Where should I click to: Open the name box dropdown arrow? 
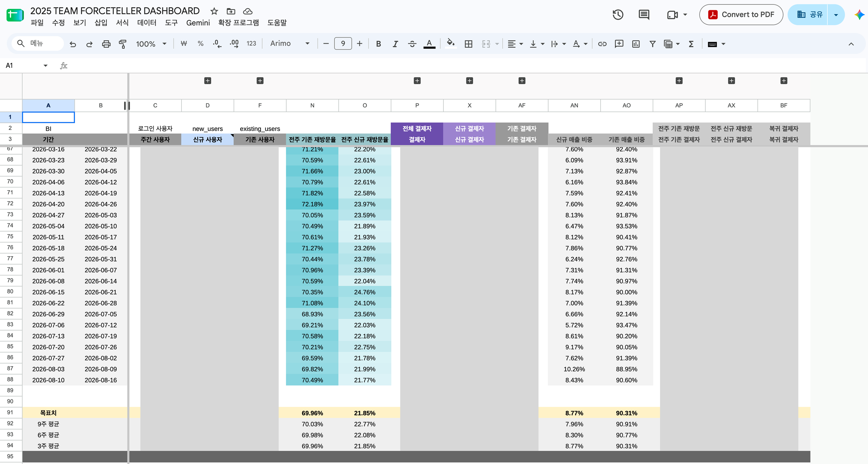pos(46,65)
